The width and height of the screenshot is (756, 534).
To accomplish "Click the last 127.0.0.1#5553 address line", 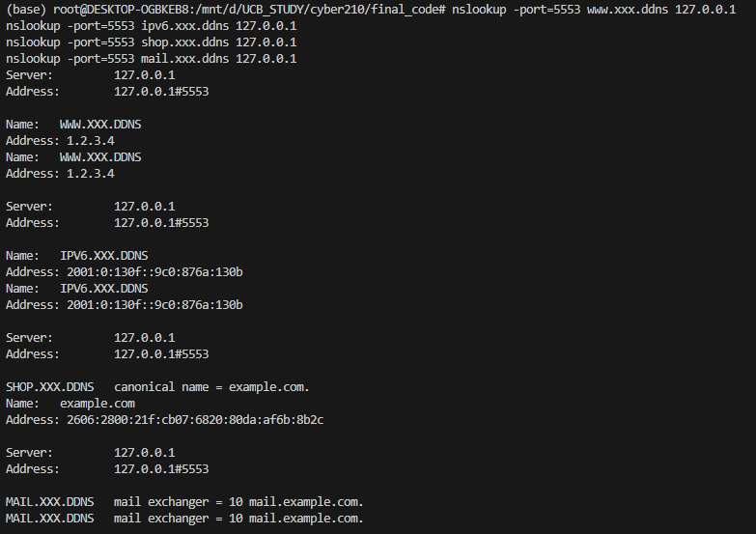I will tap(161, 469).
